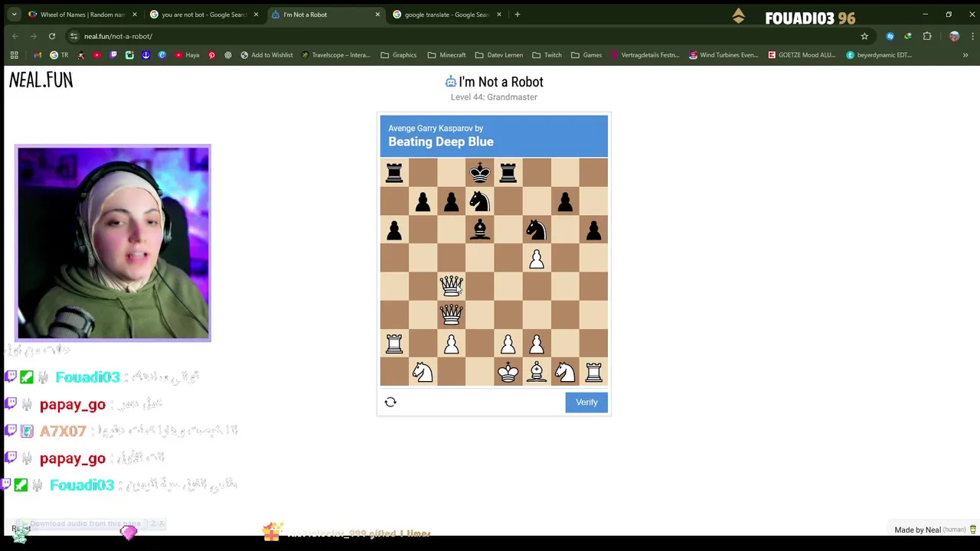The height and width of the screenshot is (551, 980).
Task: Select the black knight on f6
Action: tap(537, 230)
